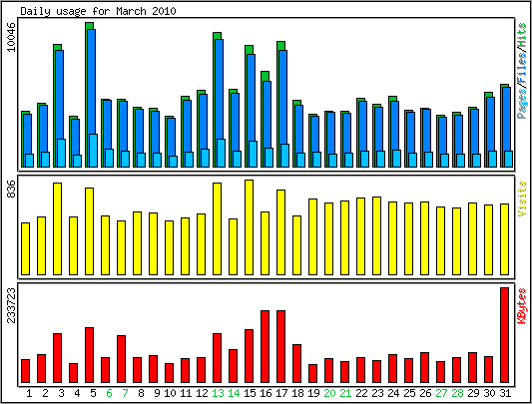Click green weekend day label 20
Image resolution: width=532 pixels, height=404 pixels.
click(329, 393)
